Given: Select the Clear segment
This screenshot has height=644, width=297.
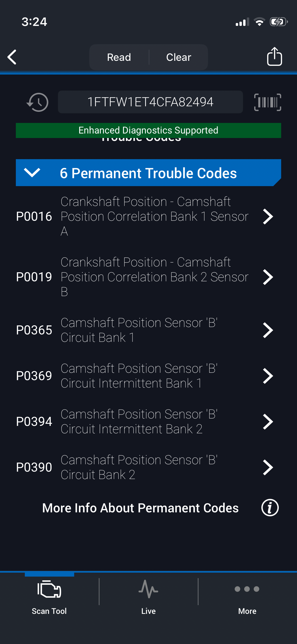Looking at the screenshot, I should pos(179,57).
